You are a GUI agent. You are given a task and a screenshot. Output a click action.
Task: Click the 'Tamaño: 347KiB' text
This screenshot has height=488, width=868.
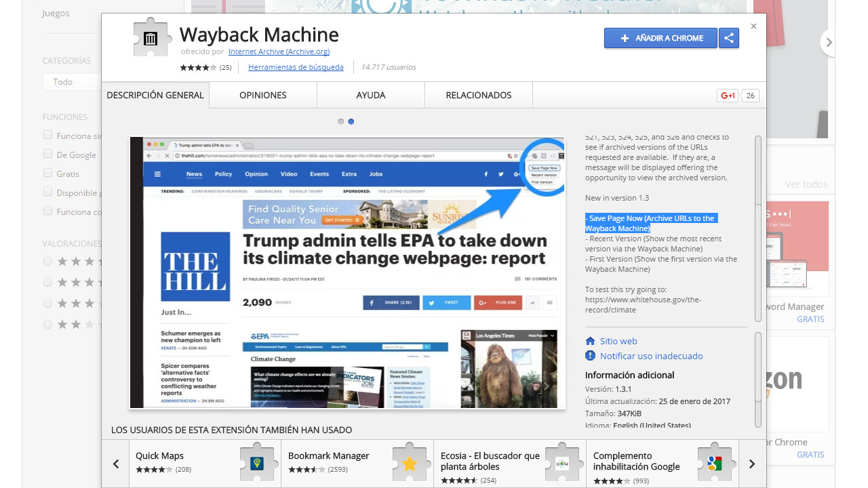click(613, 413)
